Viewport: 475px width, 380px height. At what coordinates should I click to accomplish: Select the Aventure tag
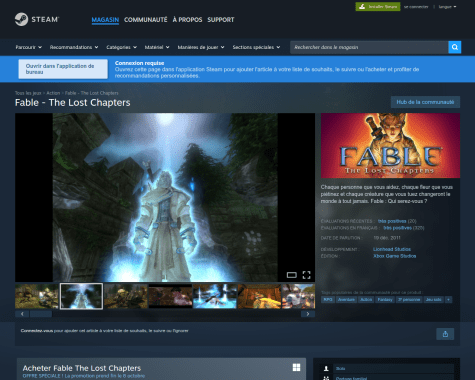(x=346, y=300)
